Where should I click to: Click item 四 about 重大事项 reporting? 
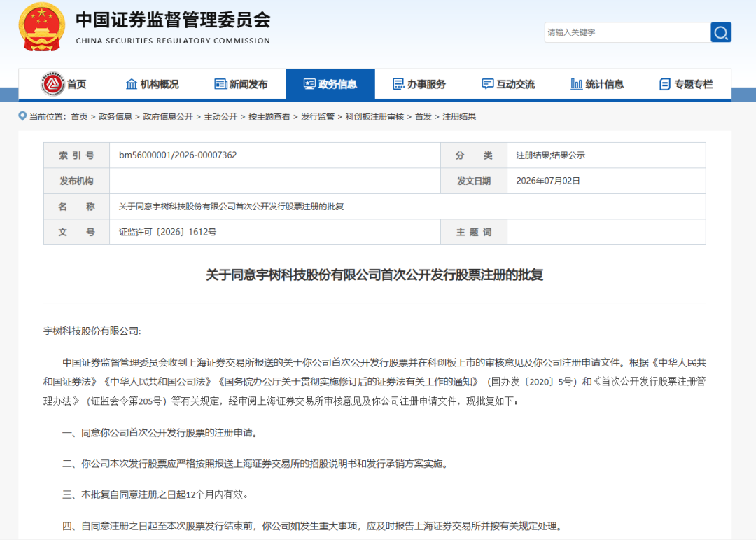314,526
